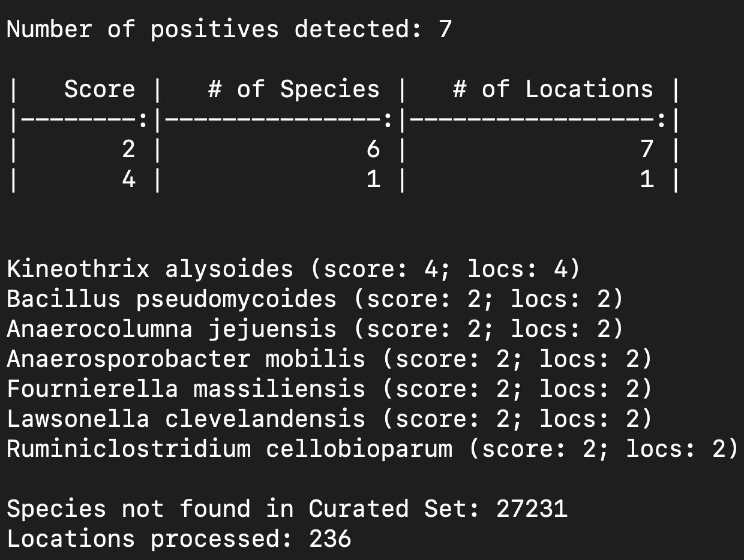Click the number 27231
Screen dimensions: 744x560
click(x=532, y=509)
